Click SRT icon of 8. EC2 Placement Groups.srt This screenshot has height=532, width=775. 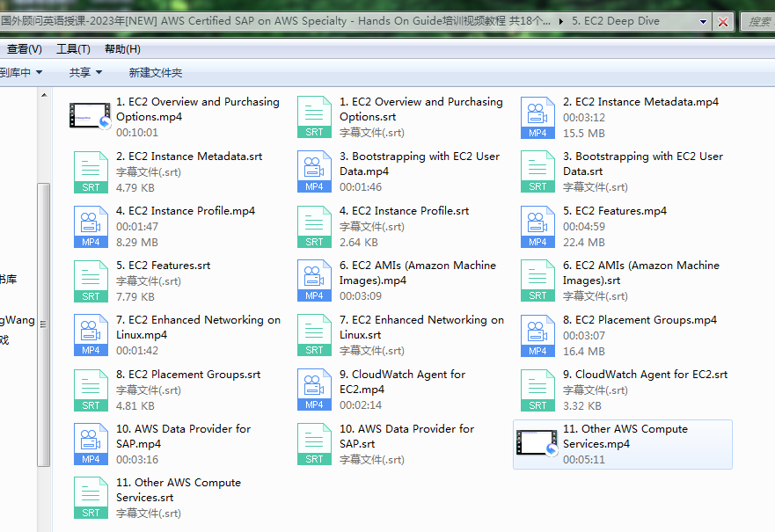click(x=91, y=390)
